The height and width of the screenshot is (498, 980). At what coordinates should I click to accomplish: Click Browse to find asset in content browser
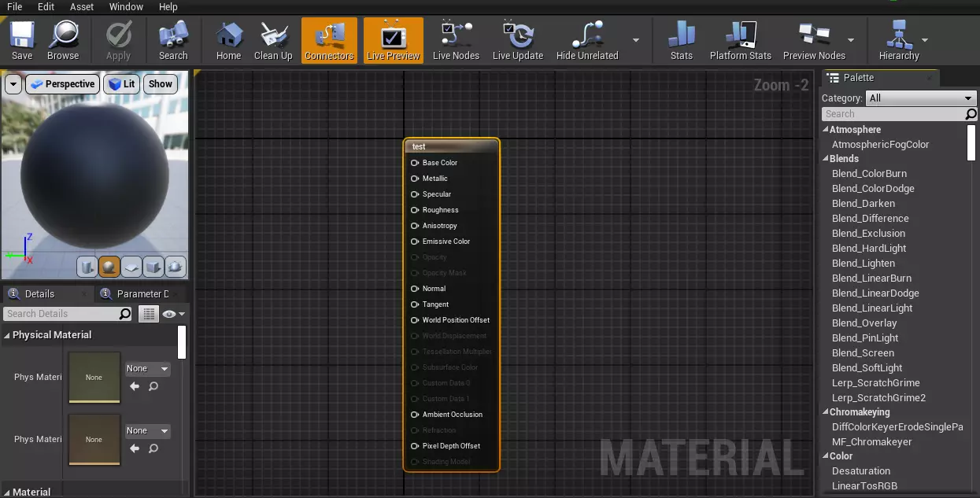point(63,40)
